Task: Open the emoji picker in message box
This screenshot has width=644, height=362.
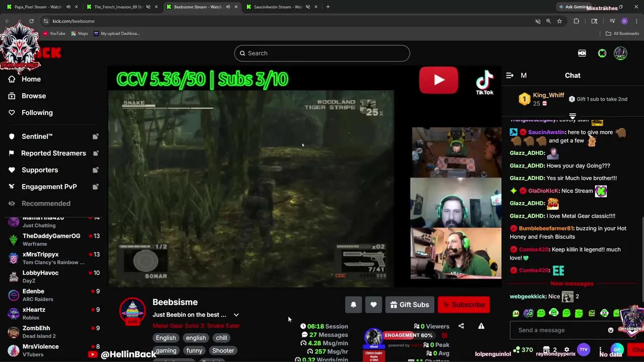Action: tap(611, 330)
